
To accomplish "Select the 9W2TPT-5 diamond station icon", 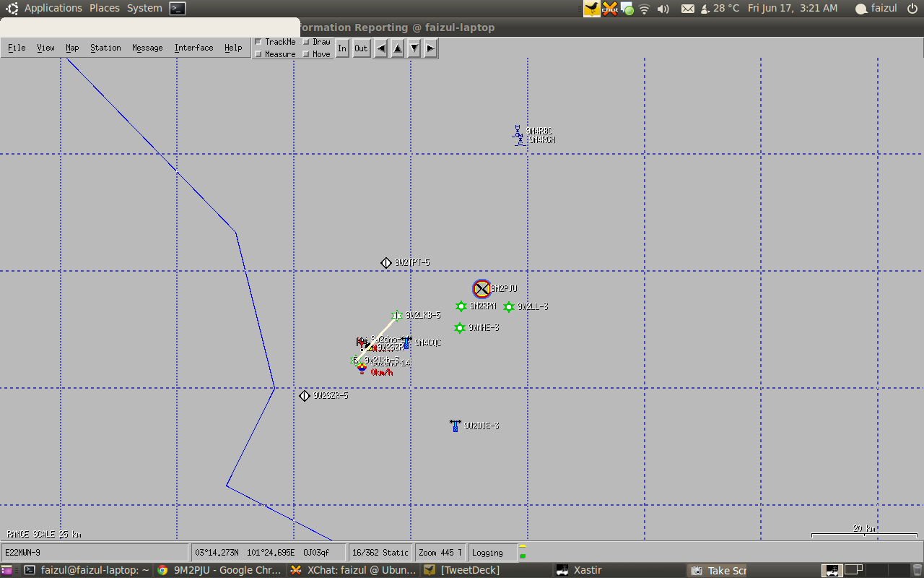I will [386, 263].
